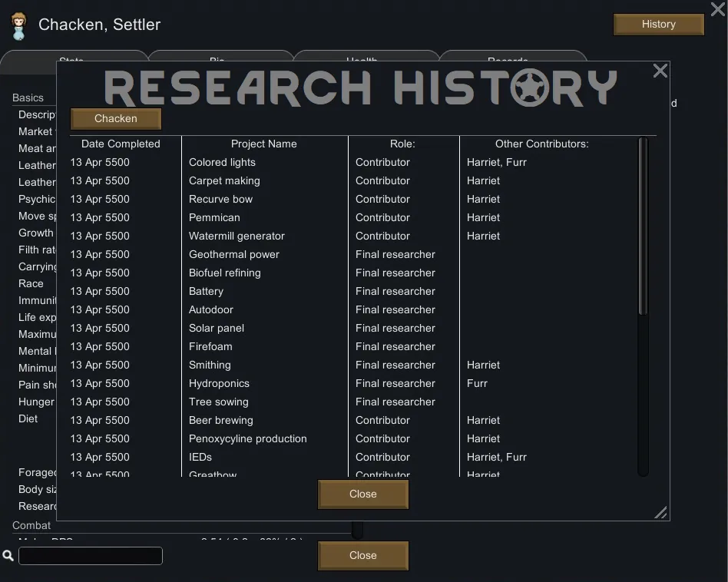The height and width of the screenshot is (582, 728).
Task: Click the Project Name column header
Action: point(263,144)
